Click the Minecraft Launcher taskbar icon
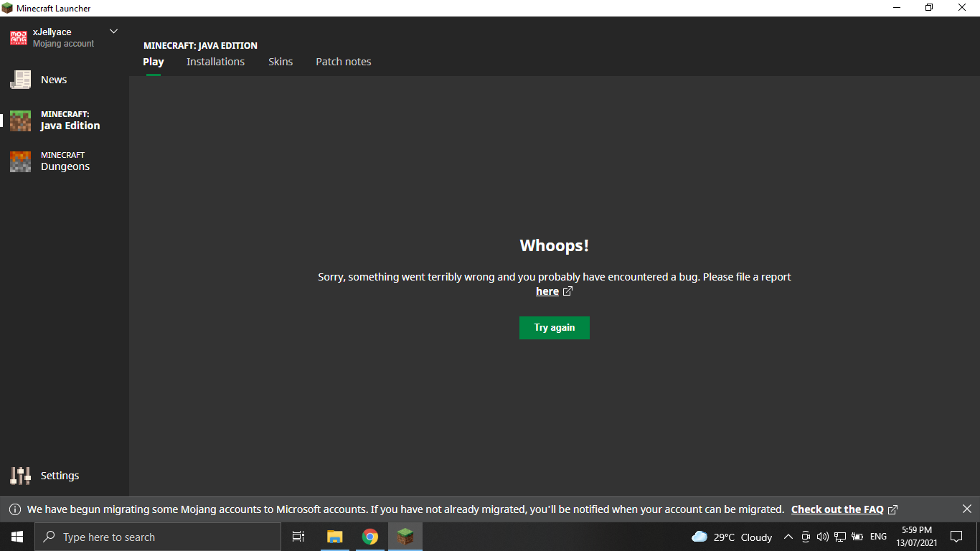The height and width of the screenshot is (551, 980). [x=405, y=537]
